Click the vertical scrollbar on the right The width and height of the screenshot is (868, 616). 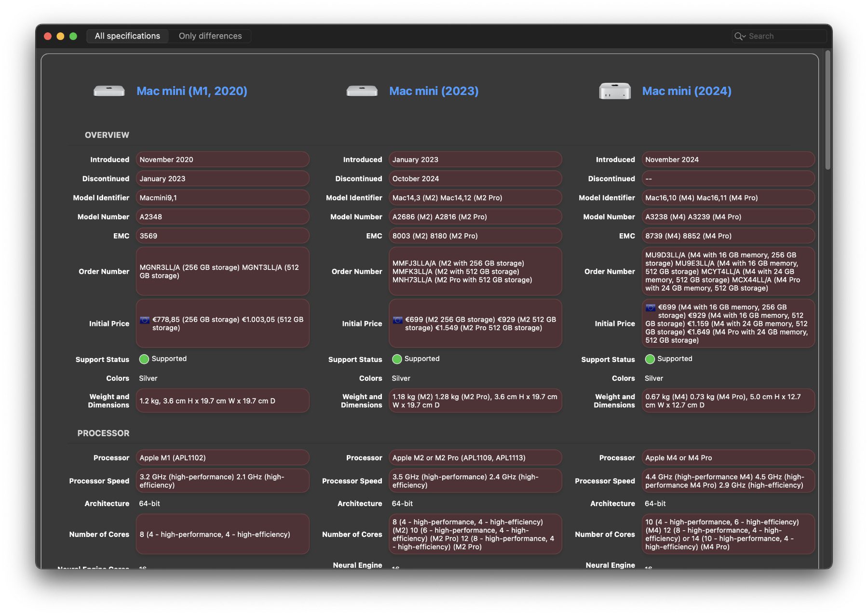827,110
